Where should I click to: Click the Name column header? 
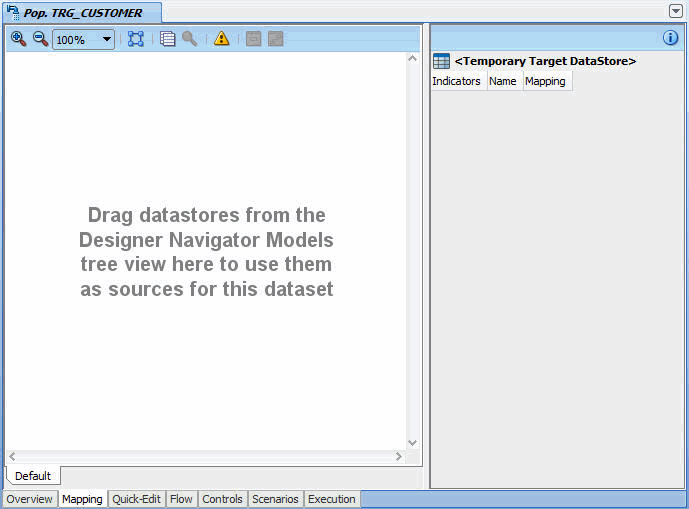click(x=503, y=81)
